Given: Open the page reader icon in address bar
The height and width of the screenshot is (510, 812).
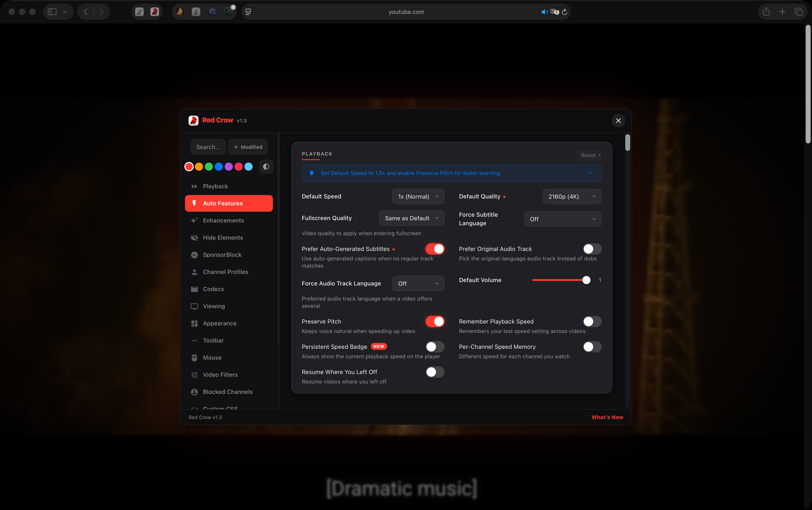Looking at the screenshot, I should click(248, 12).
